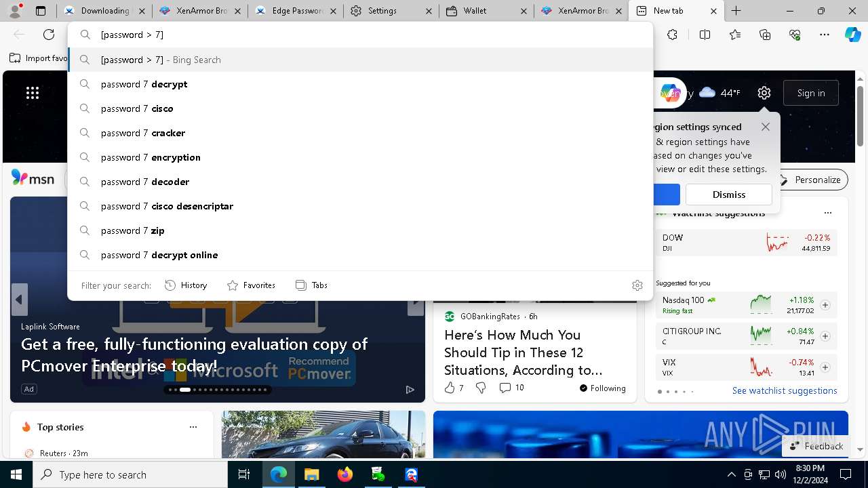Open Watchlist suggestions more options
Image resolution: width=868 pixels, height=488 pixels.
point(827,213)
